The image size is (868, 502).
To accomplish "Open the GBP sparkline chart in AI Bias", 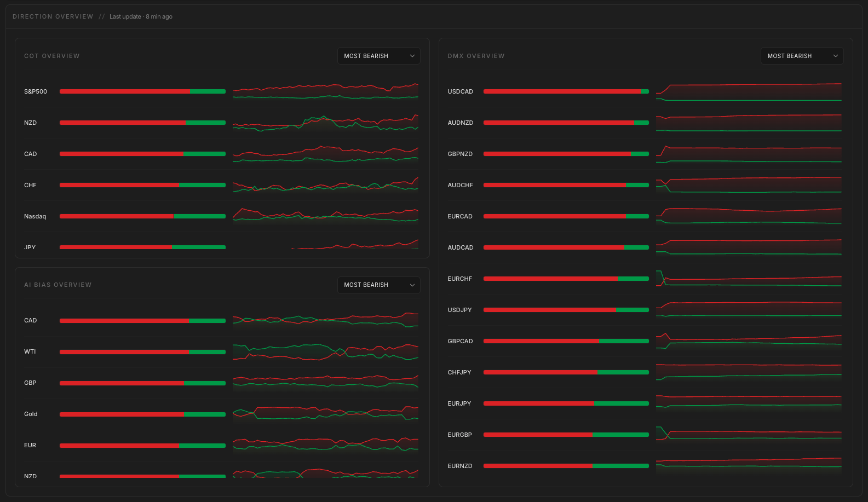I will tap(325, 383).
